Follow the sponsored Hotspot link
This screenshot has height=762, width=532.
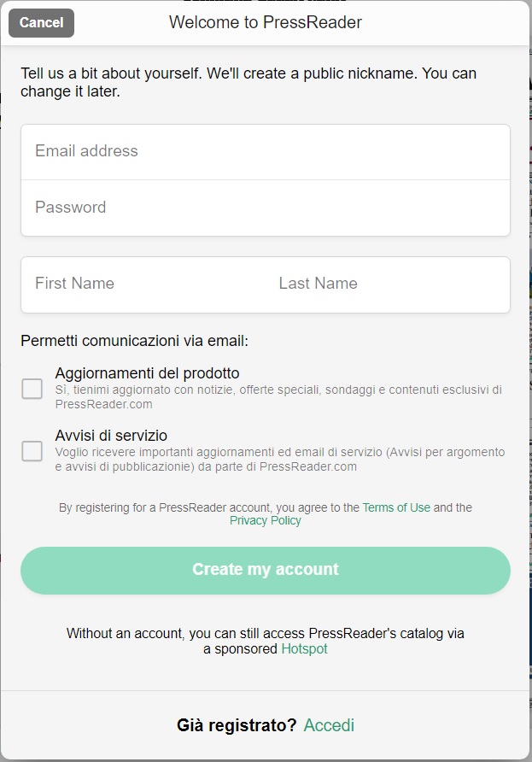tap(304, 648)
